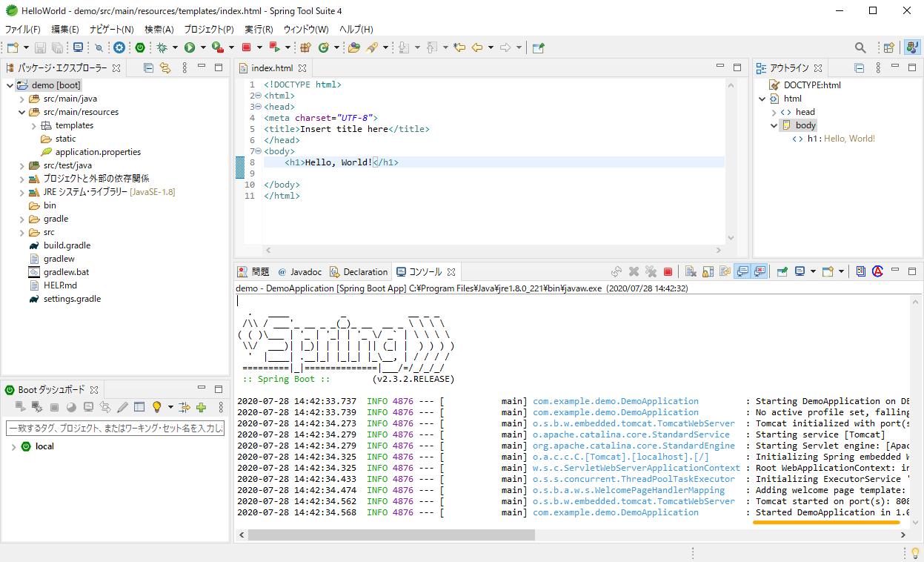924x562 pixels.
Task: Click the properties table icon in Boot Dashboard
Action: point(139,407)
